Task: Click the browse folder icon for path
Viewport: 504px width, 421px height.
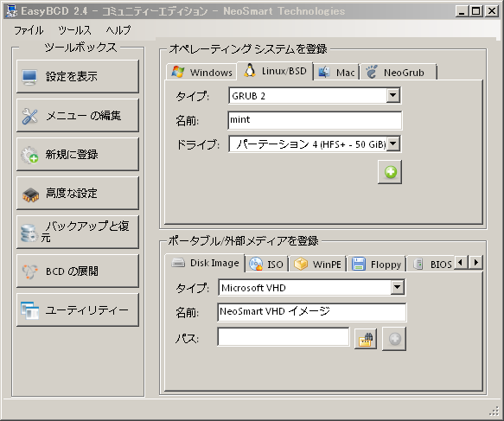Action: pyautogui.click(x=366, y=339)
